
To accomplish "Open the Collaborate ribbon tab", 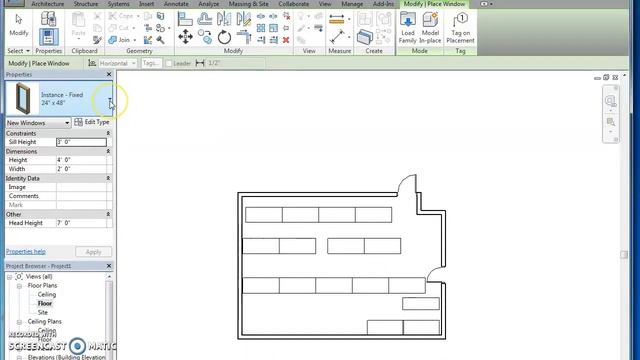I will point(294,4).
